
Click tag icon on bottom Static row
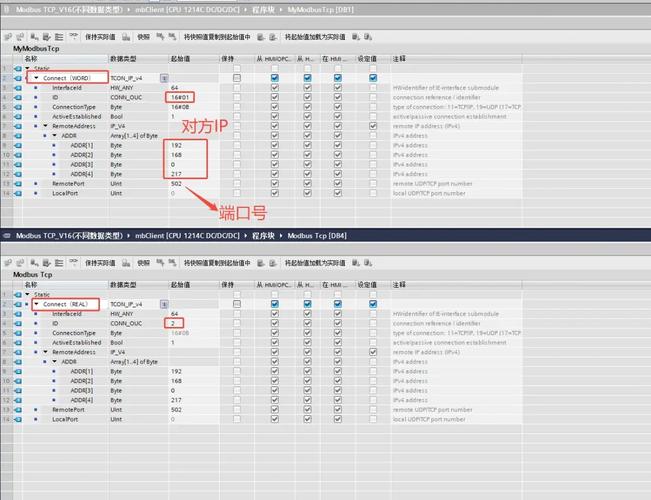17,295
